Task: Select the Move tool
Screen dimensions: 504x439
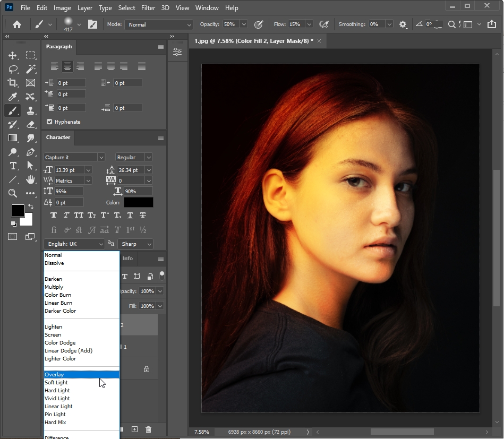Action: [13, 55]
